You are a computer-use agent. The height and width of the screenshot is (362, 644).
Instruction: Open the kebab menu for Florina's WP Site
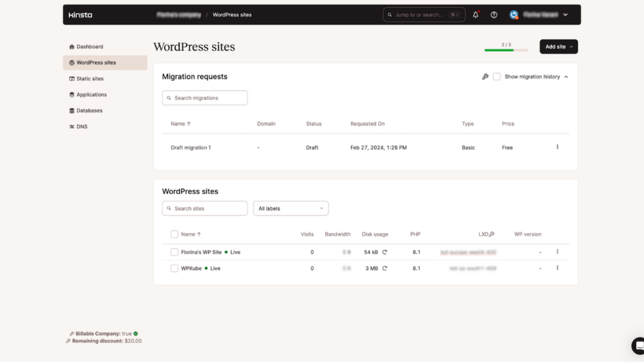(557, 251)
